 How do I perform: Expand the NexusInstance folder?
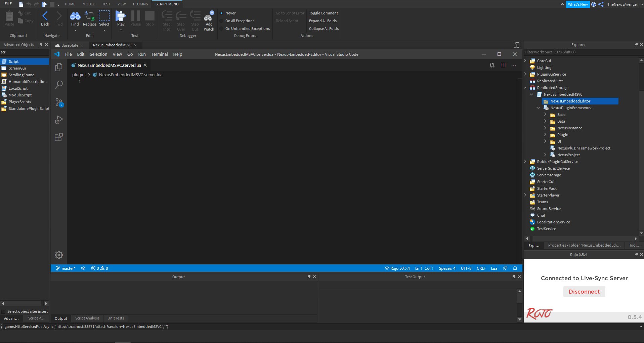pos(545,128)
